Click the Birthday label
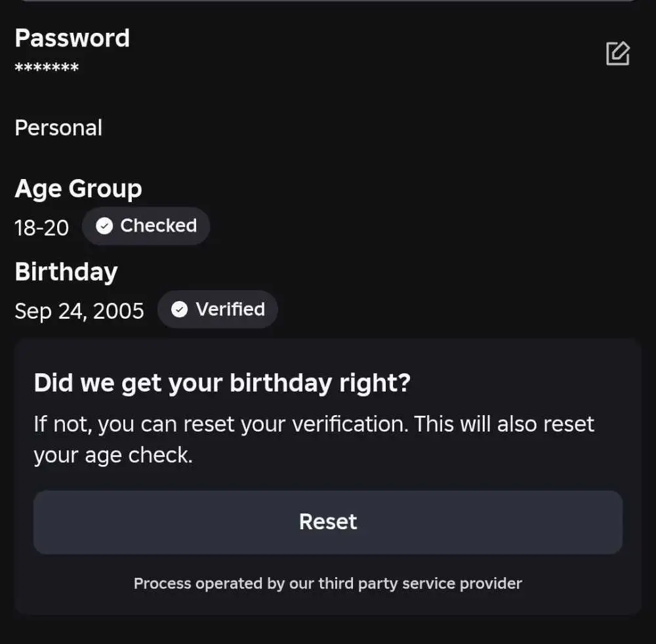This screenshot has width=656, height=644. [x=66, y=272]
